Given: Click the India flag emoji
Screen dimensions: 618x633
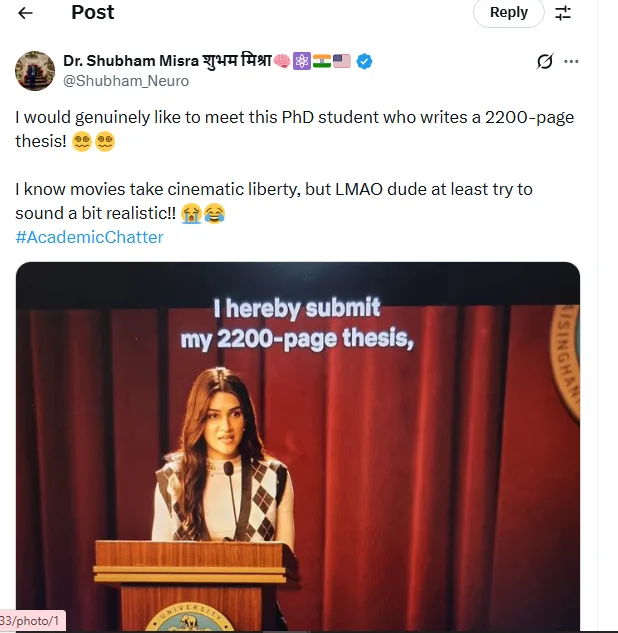Looking at the screenshot, I should (x=321, y=61).
